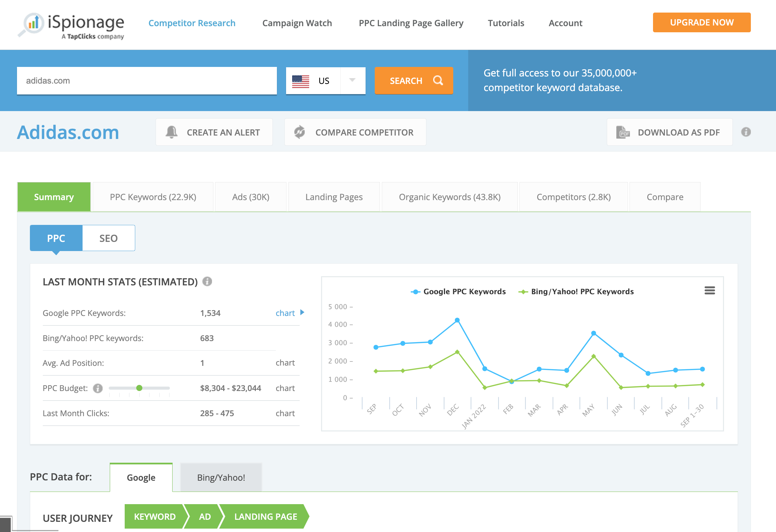Viewport: 776px width, 532px height.
Task: Open Organic Keywords (43.8K) tab
Action: coord(450,197)
